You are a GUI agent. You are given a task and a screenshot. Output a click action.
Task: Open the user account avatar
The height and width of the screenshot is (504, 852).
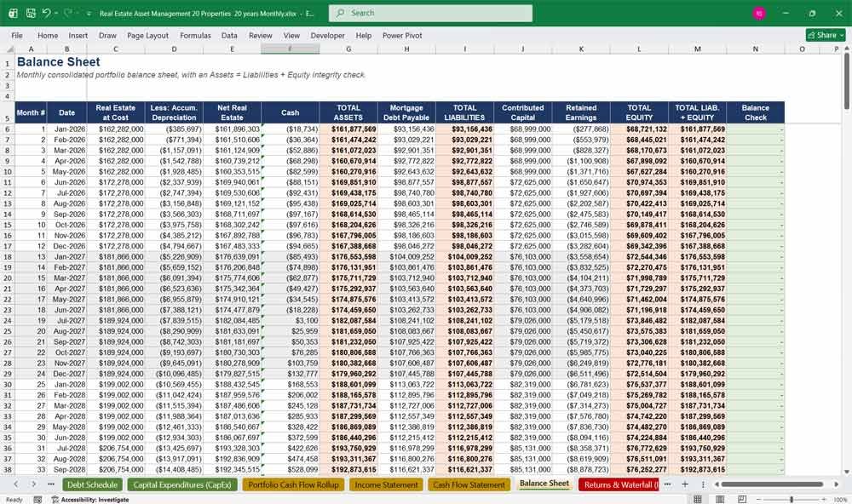pos(759,13)
